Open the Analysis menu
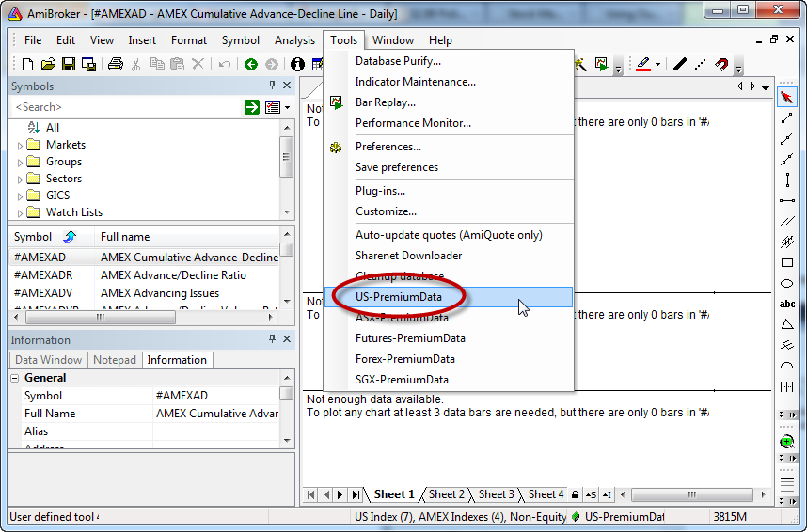 (294, 40)
